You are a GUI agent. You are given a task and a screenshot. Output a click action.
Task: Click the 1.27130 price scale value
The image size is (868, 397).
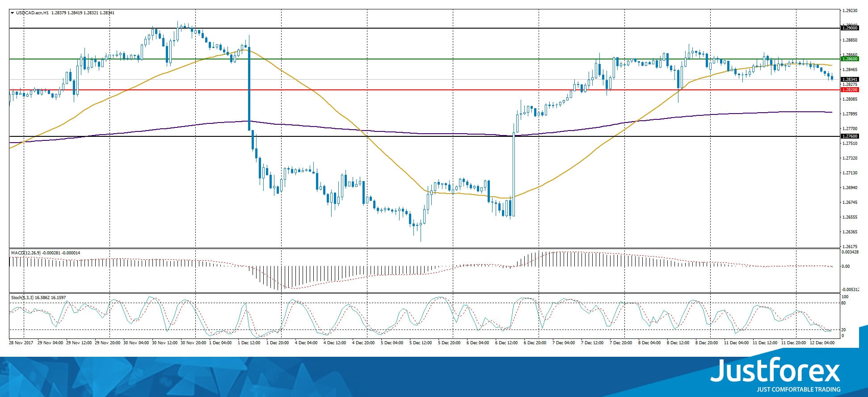point(850,173)
